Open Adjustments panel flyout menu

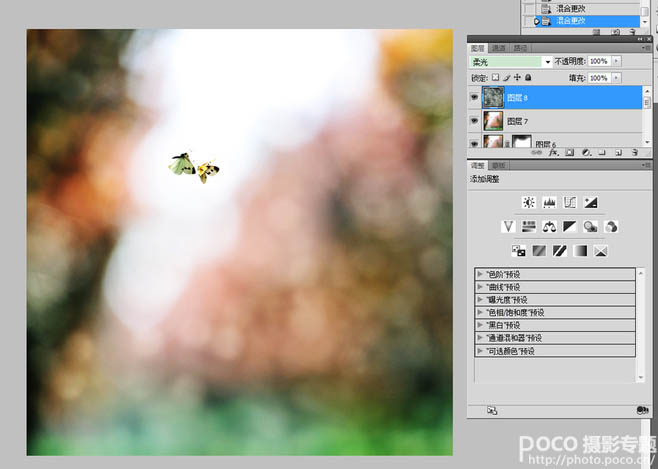tap(648, 165)
